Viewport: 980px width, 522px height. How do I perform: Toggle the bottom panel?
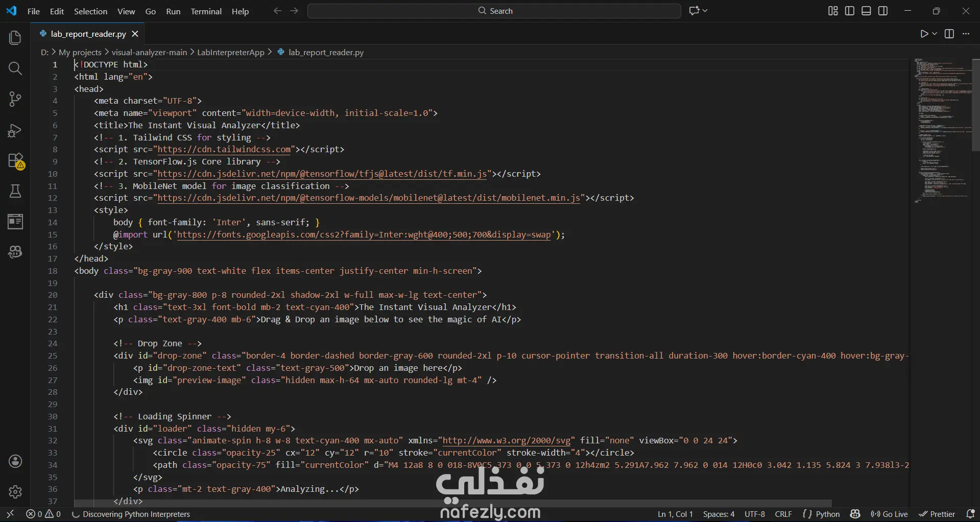pos(866,11)
